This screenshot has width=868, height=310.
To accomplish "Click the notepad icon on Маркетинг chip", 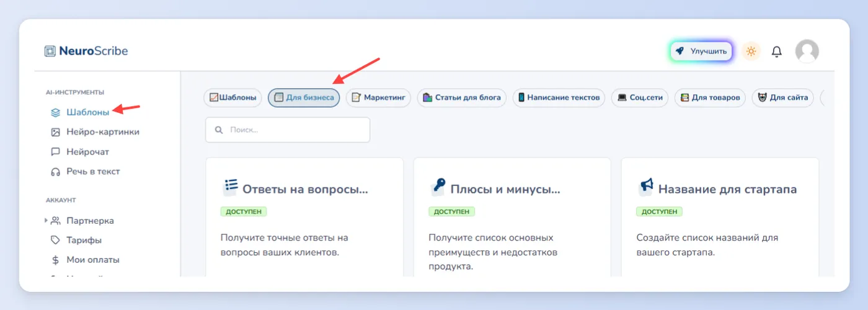I will (x=356, y=98).
